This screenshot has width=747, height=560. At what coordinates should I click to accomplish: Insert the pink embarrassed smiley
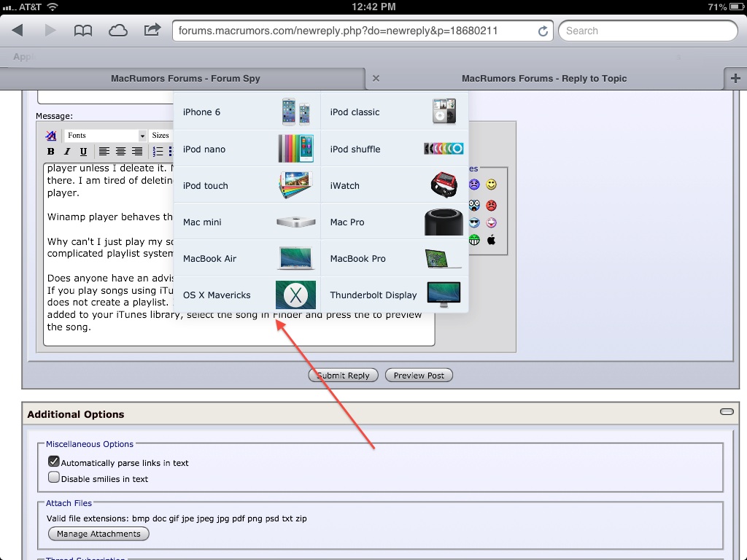pos(491,222)
